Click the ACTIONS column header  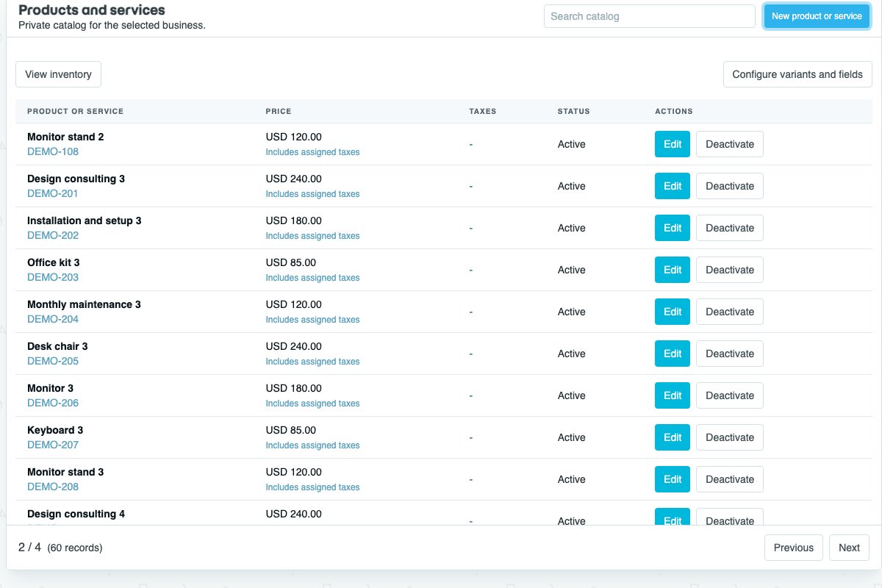point(674,112)
